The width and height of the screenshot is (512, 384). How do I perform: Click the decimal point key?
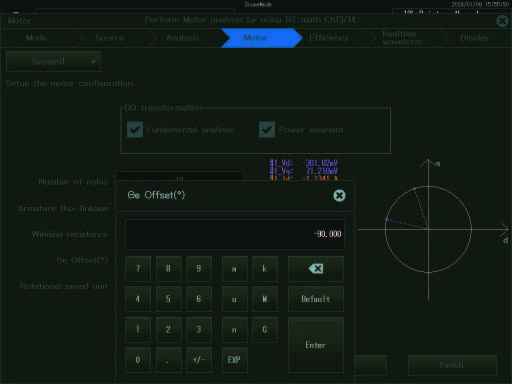pos(169,360)
